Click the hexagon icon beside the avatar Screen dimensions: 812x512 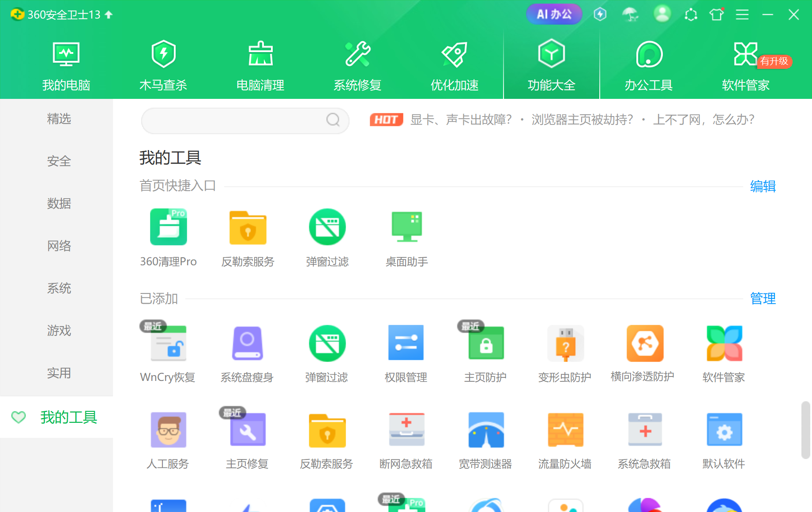click(691, 15)
